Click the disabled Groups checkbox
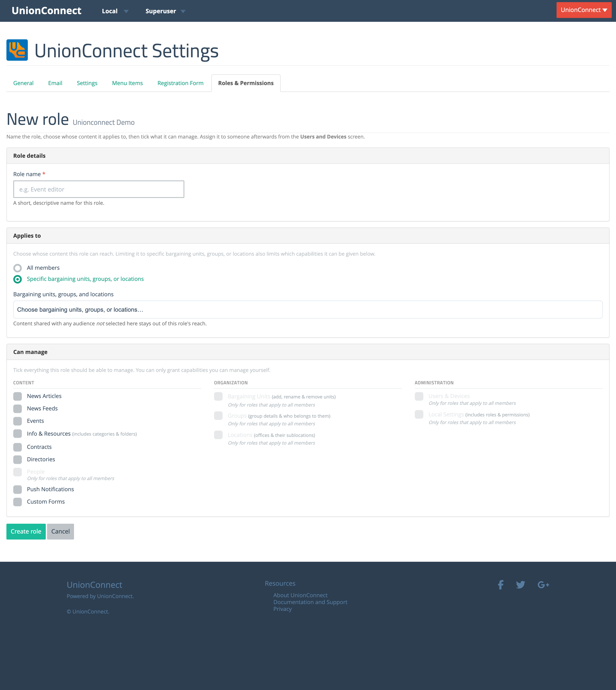The image size is (616, 690). pyautogui.click(x=218, y=416)
